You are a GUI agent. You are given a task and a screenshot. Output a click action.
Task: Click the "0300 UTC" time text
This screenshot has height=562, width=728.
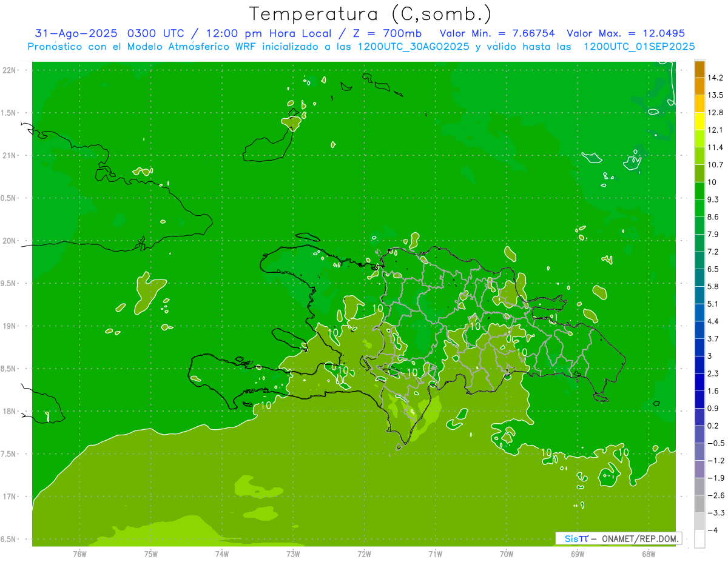pos(155,33)
